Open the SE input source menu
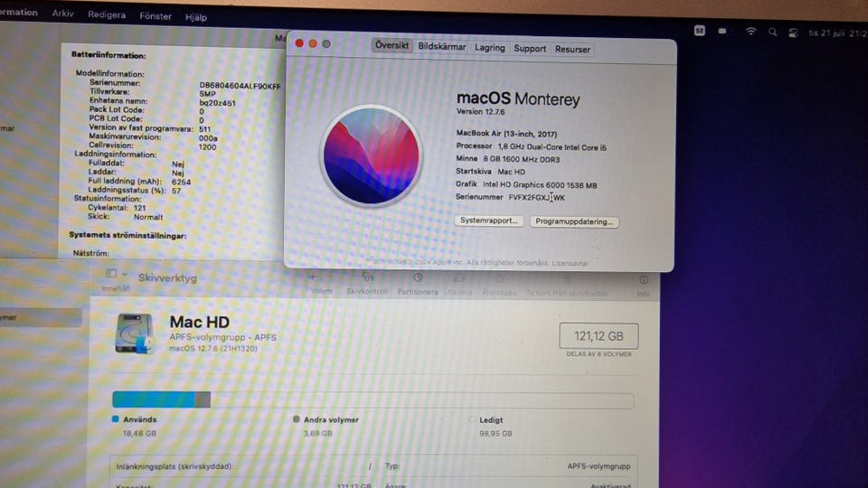The width and height of the screenshot is (868, 488). [x=700, y=31]
